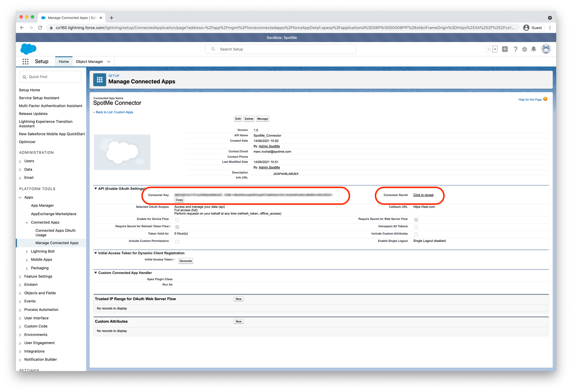Expand the Mobile Apps node
Viewport: 572px width, 392px height.
click(x=27, y=260)
